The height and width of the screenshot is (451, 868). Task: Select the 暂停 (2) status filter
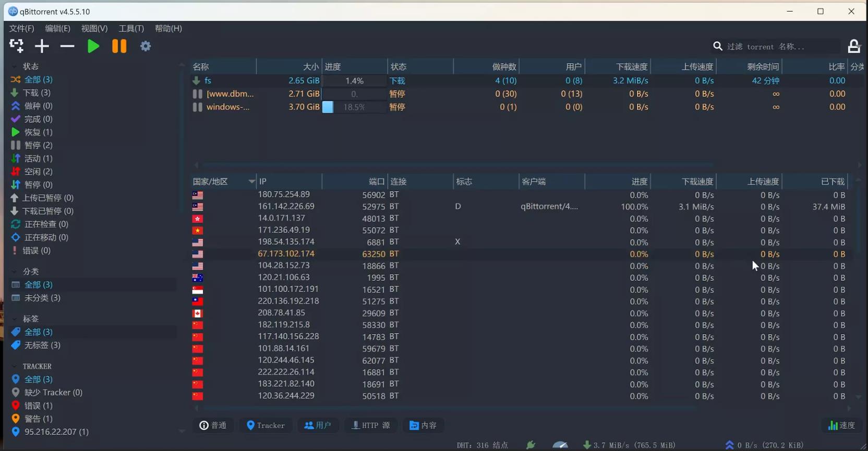pyautogui.click(x=38, y=145)
